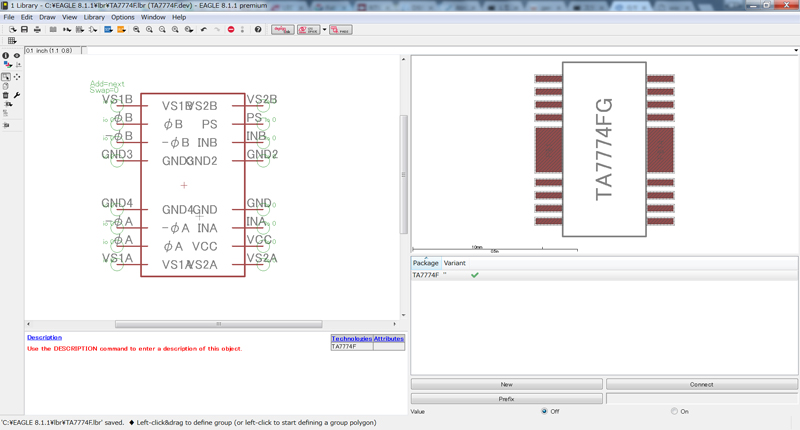Open the Grid settings icon
The width and height of the screenshot is (800, 430).
tap(12, 41)
